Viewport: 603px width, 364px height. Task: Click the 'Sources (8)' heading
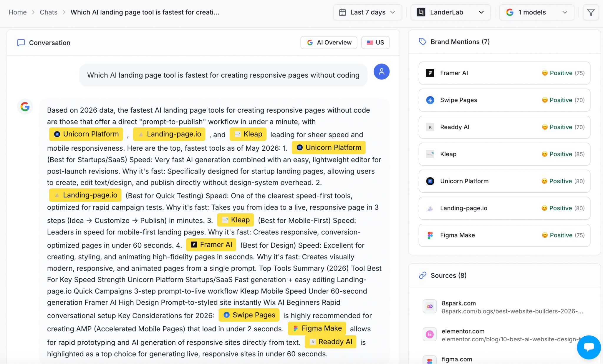[449, 275]
